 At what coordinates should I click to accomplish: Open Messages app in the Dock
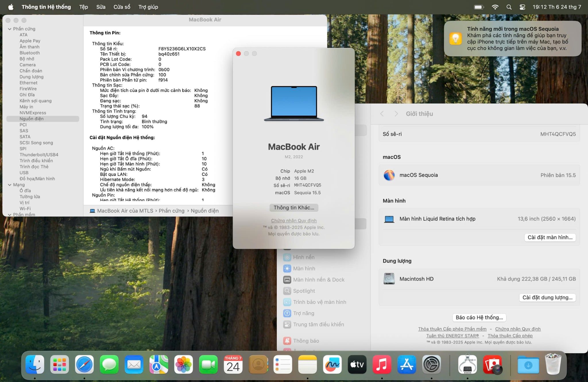109,364
